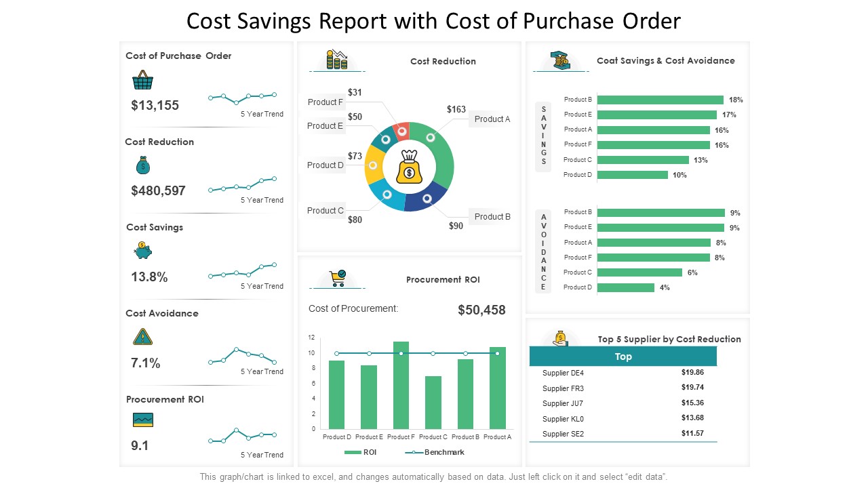This screenshot has width=868, height=488.
Task: Click the Cost Avoidance 5 year trend sparkline
Action: pos(243,356)
